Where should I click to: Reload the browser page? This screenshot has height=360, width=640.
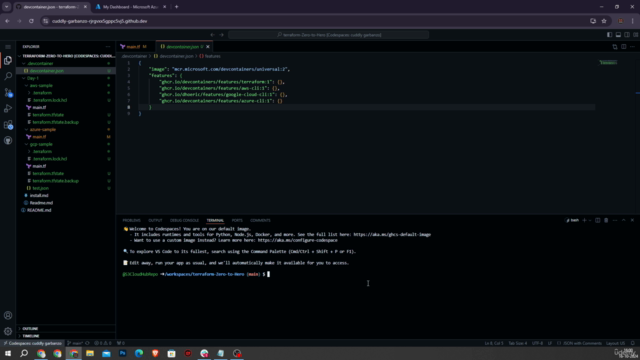pos(31,21)
